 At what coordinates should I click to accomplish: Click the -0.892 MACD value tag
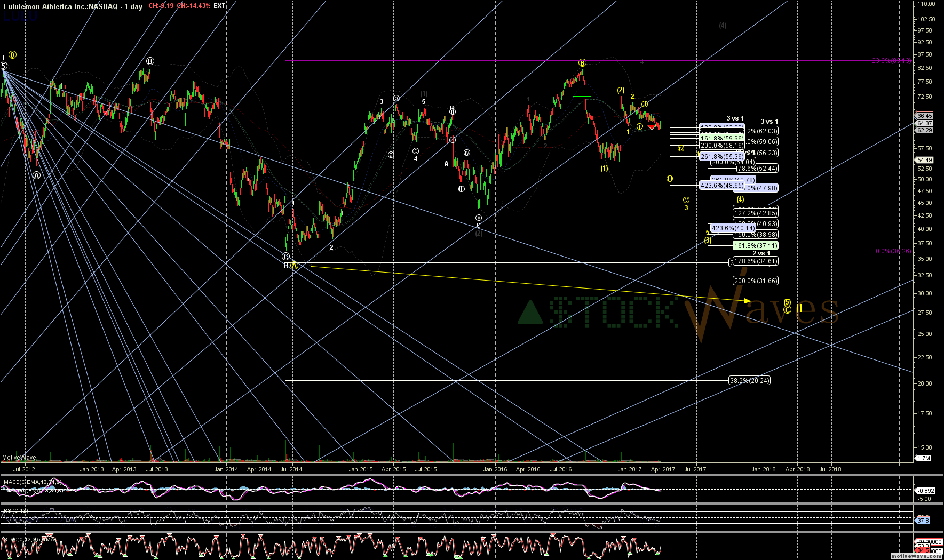point(925,491)
